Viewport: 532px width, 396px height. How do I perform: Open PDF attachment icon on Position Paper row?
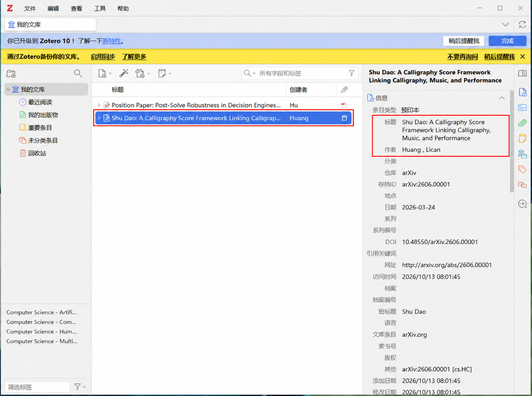click(x=344, y=105)
